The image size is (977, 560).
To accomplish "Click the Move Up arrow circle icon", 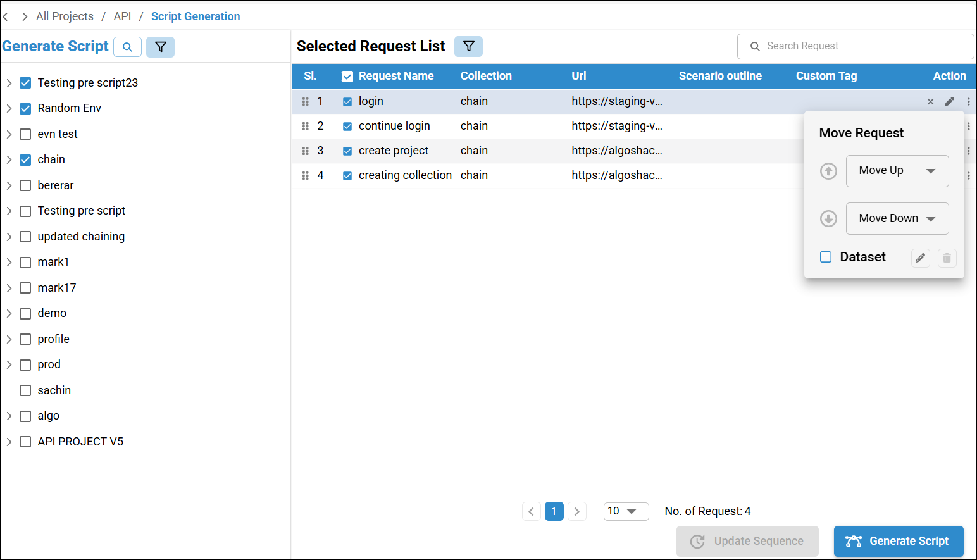I will tap(828, 171).
